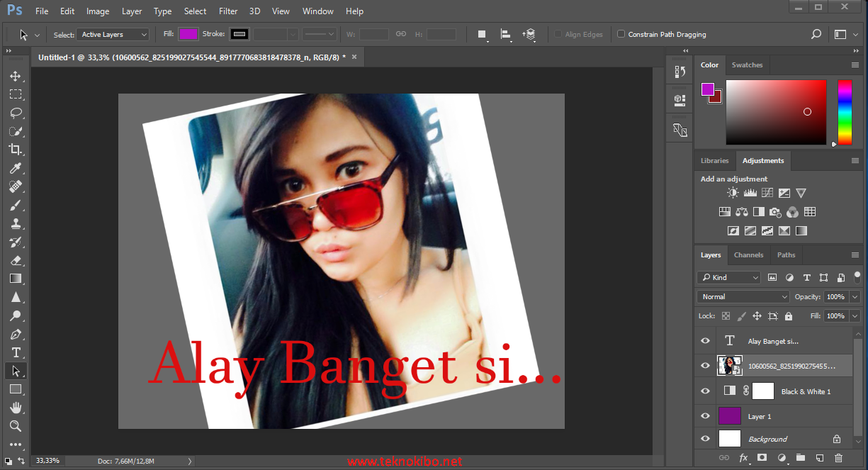868x470 pixels.
Task: Open the layer Fill dropdown arrow
Action: [x=855, y=316]
